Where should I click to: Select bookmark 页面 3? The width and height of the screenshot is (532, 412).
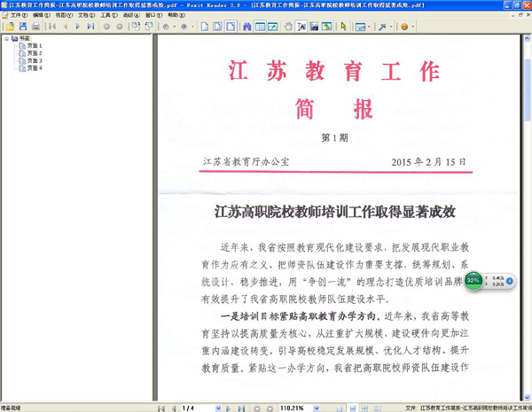[34, 60]
